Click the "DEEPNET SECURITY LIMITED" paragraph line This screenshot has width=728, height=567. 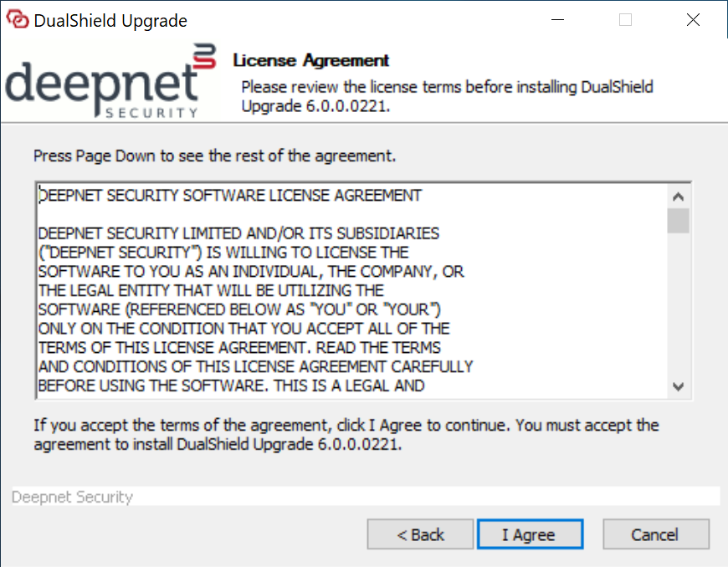coord(238,233)
